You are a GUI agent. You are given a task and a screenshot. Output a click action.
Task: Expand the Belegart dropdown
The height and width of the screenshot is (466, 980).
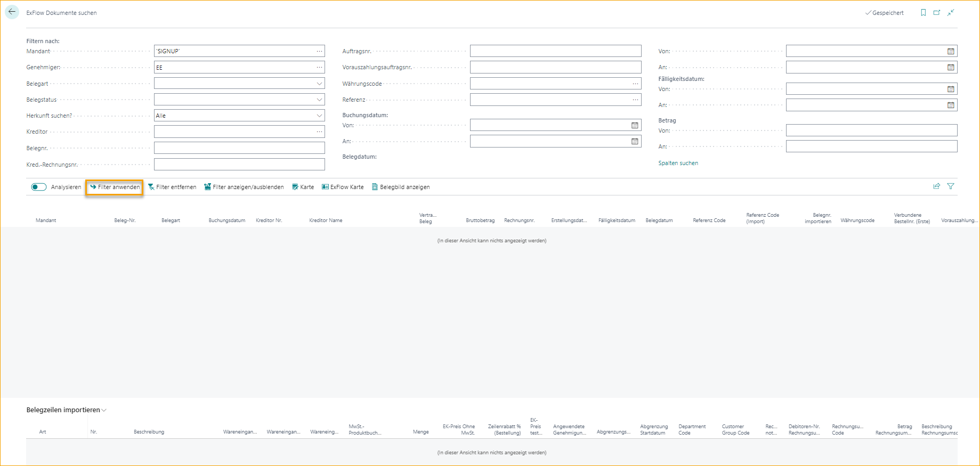point(319,84)
